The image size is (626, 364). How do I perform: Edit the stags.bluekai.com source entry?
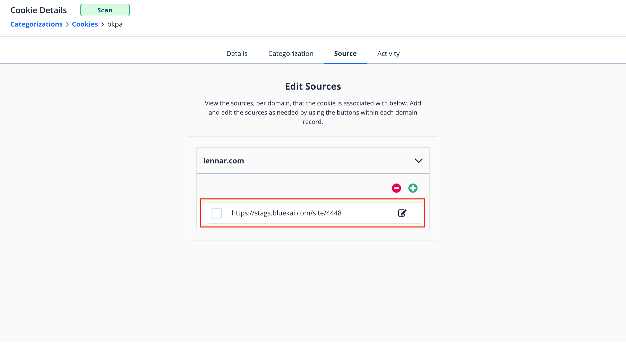pyautogui.click(x=402, y=213)
